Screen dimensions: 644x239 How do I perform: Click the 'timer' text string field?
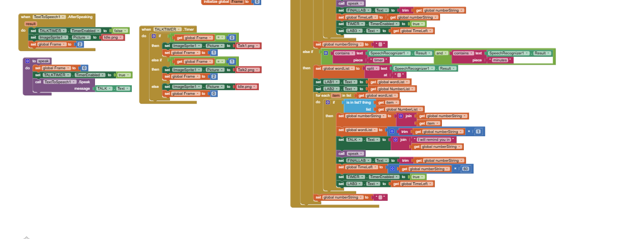[379, 60]
